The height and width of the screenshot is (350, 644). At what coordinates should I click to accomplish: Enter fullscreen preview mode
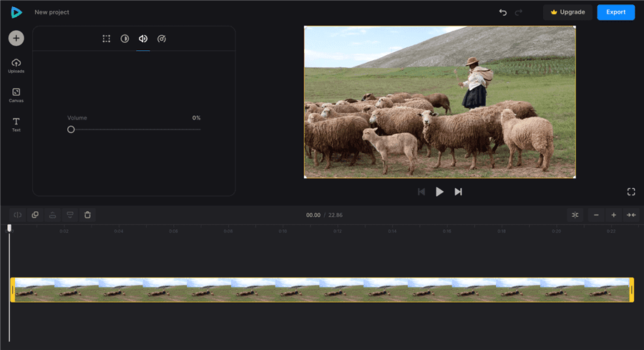(x=631, y=192)
